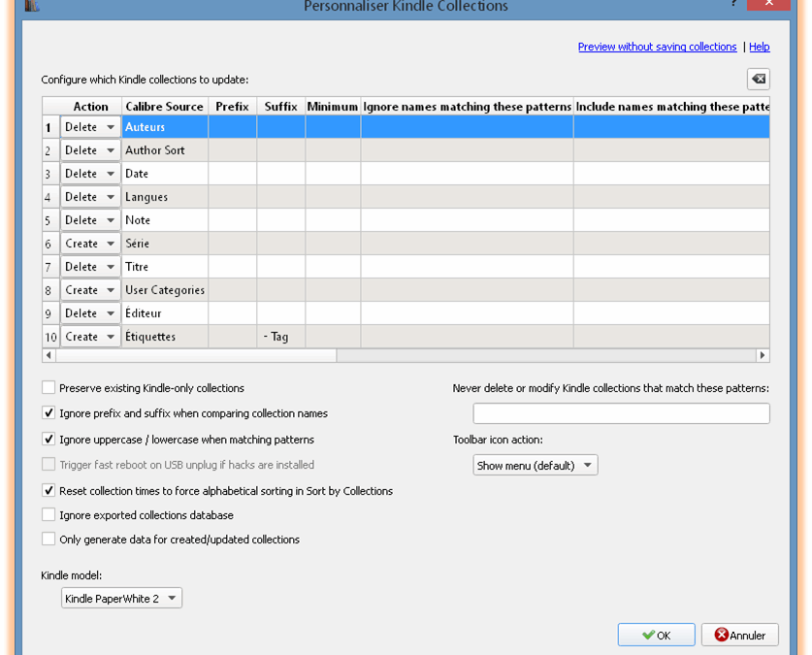Open Action dropdown for Étiquettes row
Screen dimensions: 812x655
[90, 337]
